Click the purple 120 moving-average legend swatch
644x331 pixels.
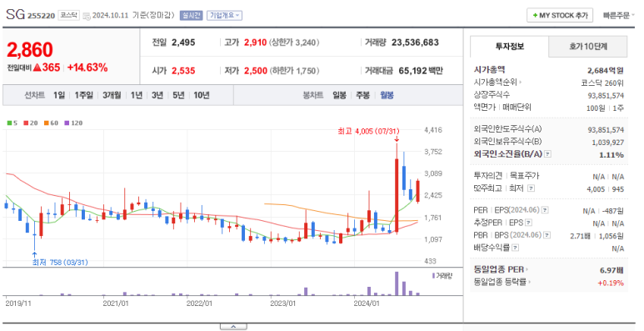coord(67,123)
